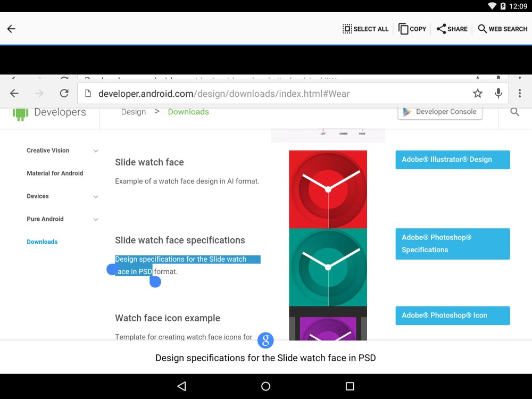532x399 pixels.
Task: Open Material for Android in the sidebar
Action: [x=55, y=173]
